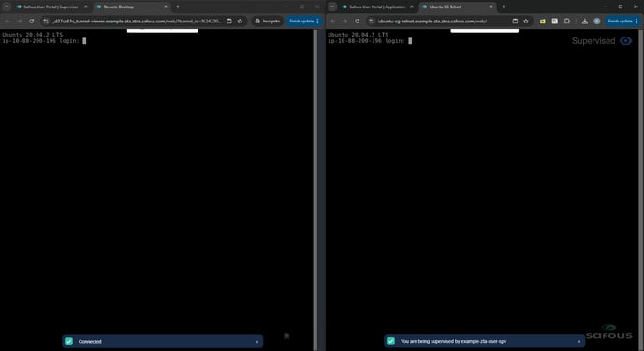
Task: Click the left window's vertical scrollbar
Action: tap(315, 190)
